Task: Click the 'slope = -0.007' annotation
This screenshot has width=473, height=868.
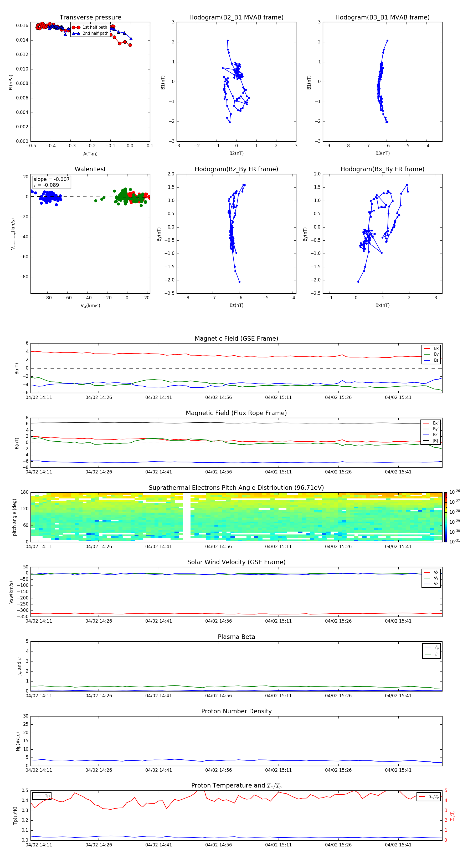Action: pyautogui.click(x=52, y=179)
